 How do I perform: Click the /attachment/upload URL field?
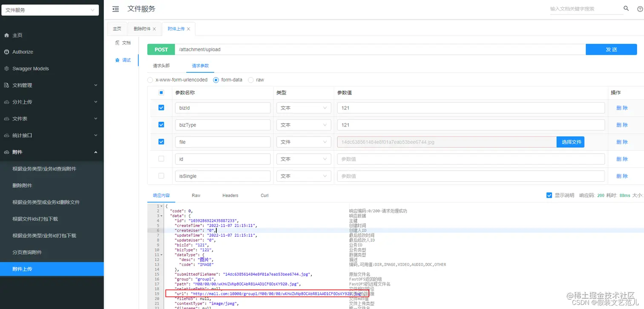[x=380, y=49]
